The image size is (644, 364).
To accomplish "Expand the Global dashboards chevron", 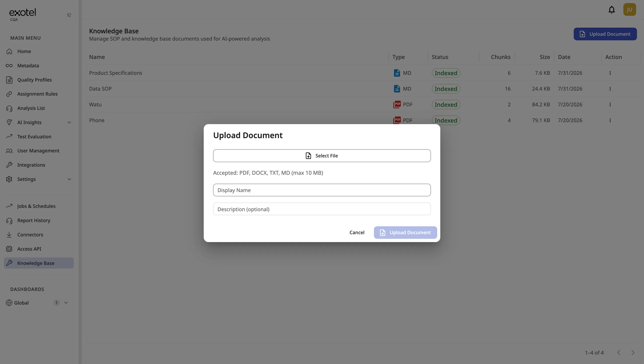I will [66, 303].
